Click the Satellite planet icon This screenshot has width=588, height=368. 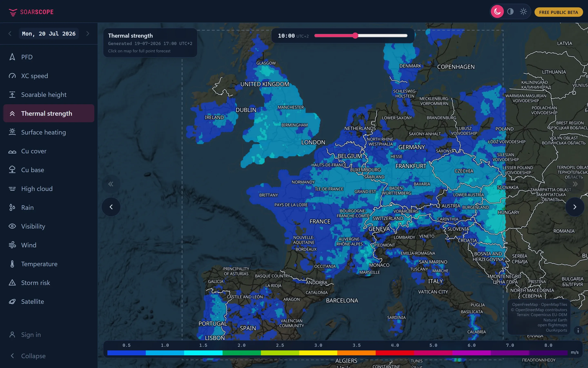[12, 301]
